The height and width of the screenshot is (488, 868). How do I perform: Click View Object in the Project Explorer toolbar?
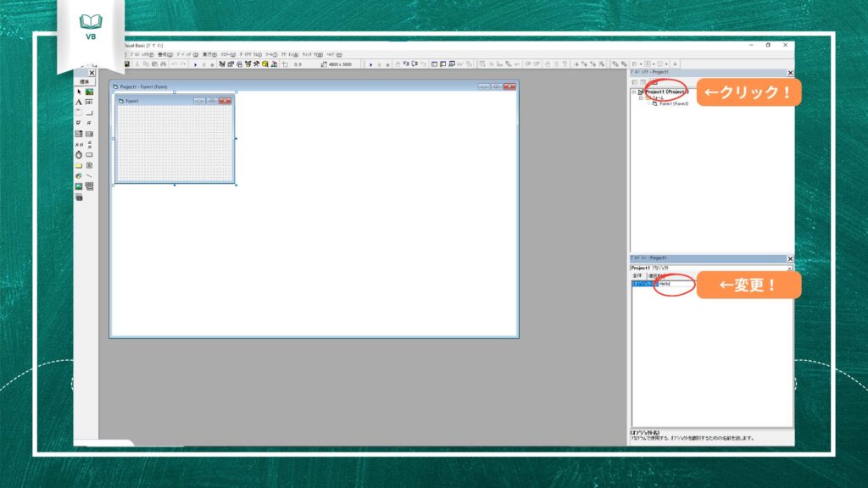tap(643, 82)
